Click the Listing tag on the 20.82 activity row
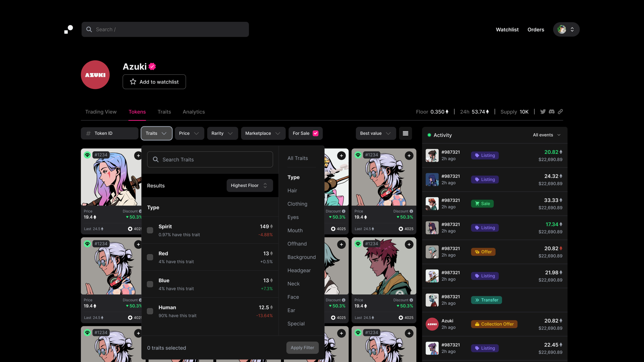This screenshot has height=362, width=644. (485, 155)
